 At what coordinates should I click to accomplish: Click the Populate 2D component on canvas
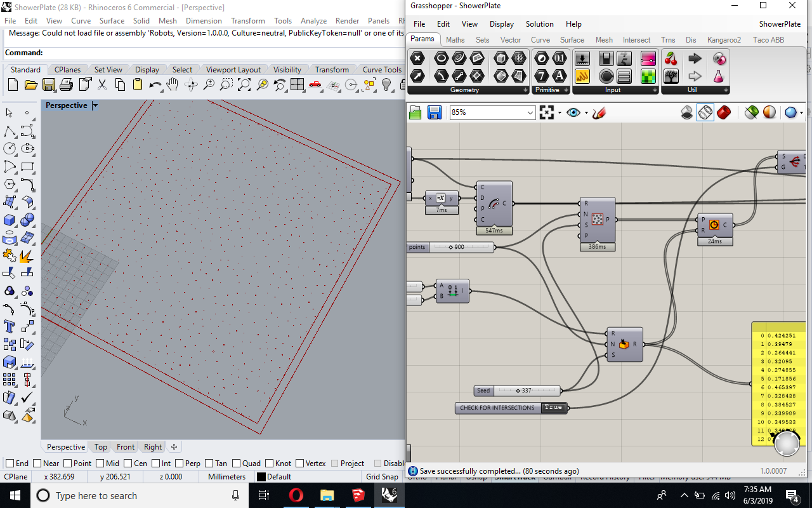tap(597, 220)
